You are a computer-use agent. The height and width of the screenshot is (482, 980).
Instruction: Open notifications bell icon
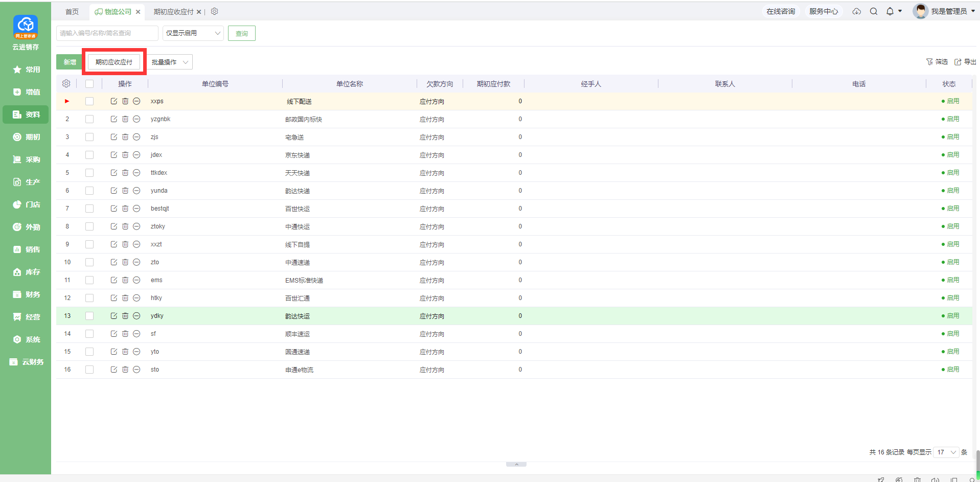pos(890,11)
